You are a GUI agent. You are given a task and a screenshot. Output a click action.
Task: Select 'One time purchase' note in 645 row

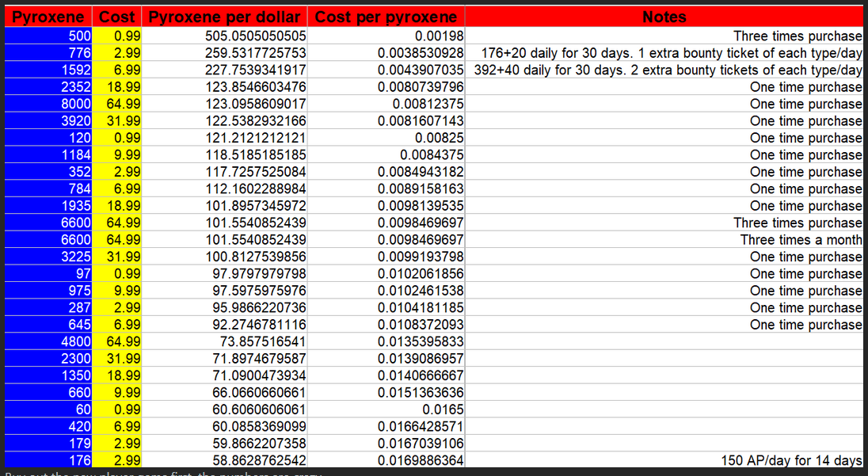click(x=664, y=325)
